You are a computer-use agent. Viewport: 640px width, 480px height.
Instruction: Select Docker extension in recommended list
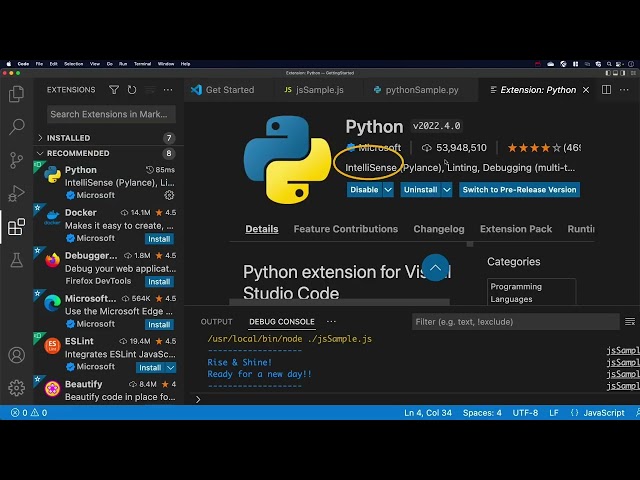[x=109, y=225]
